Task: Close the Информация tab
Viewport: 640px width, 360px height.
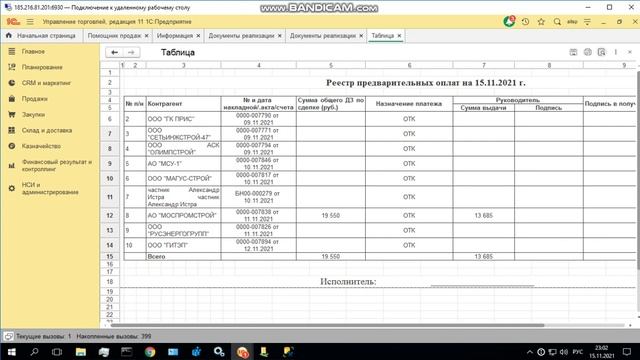Action: [198, 36]
